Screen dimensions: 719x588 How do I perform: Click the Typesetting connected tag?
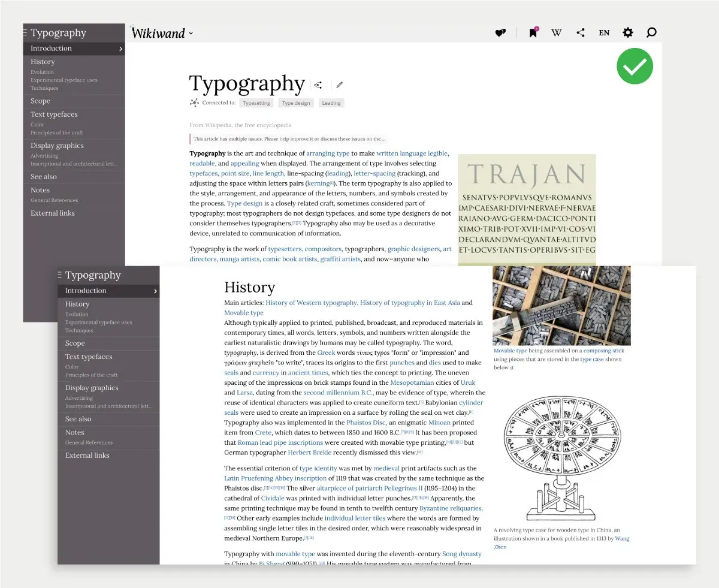[256, 103]
